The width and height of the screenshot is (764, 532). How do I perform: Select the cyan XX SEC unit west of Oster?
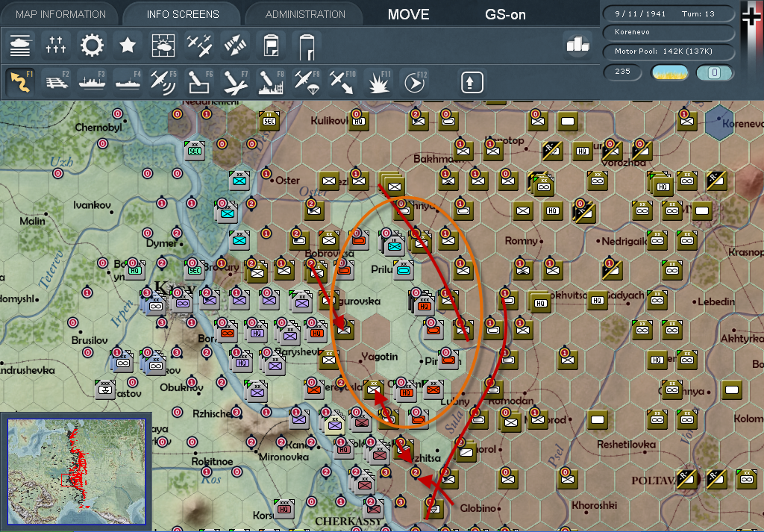pyautogui.click(x=195, y=151)
